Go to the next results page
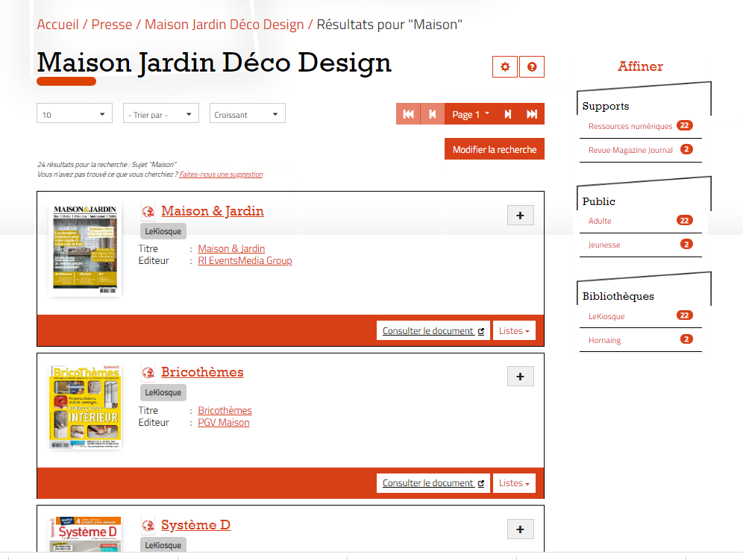The width and height of the screenshot is (743, 560). pos(507,114)
